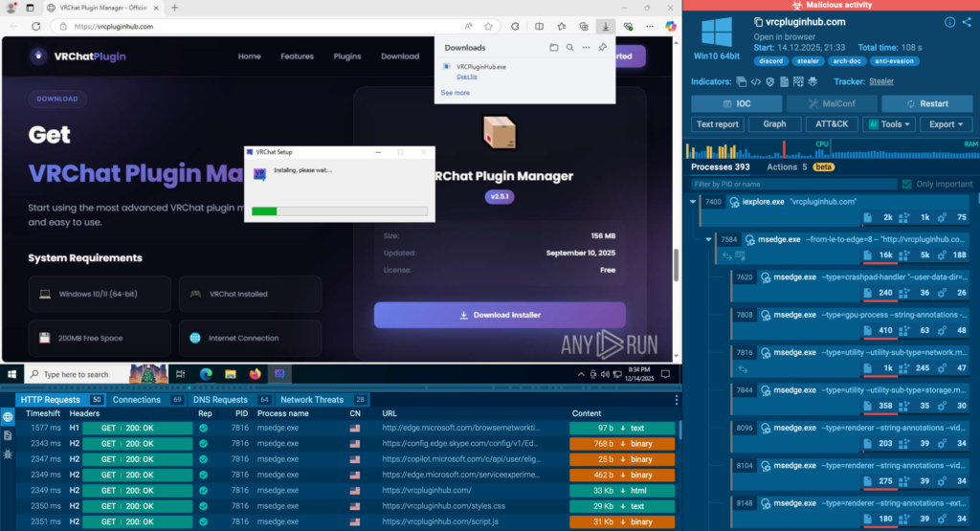Click the Open file link for VRCPluginHub.exe
The height and width of the screenshot is (531, 980).
467,76
